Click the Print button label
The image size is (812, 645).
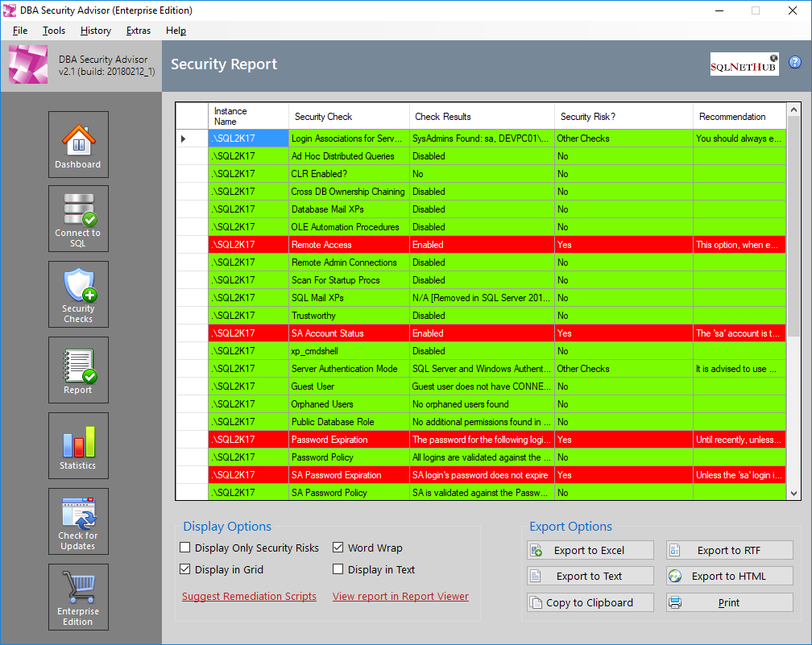point(729,602)
